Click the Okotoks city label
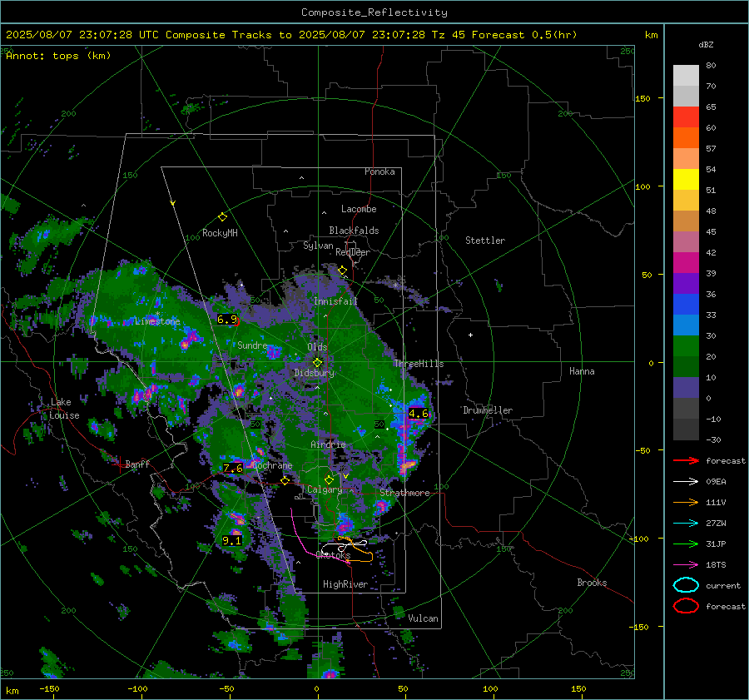 (x=333, y=555)
